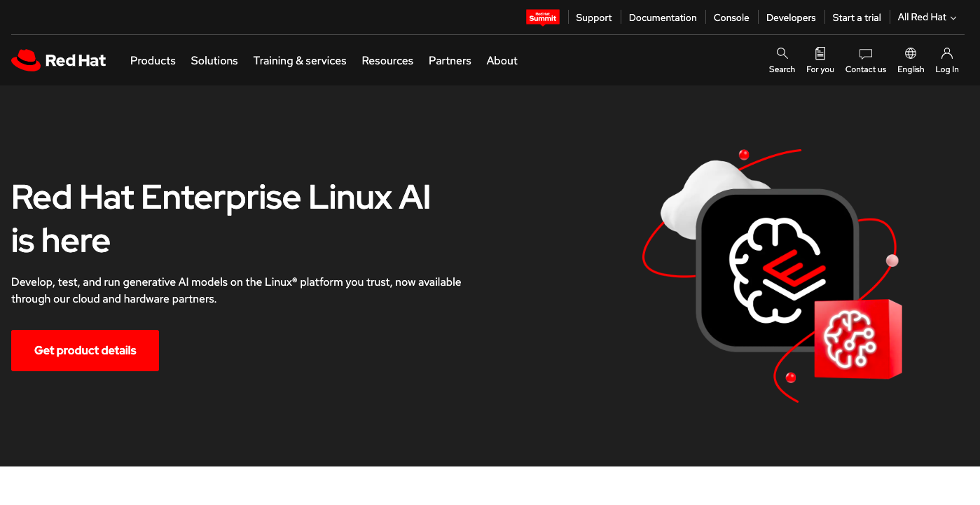This screenshot has height=505, width=980.
Task: Open the Training & services menu
Action: coord(300,61)
